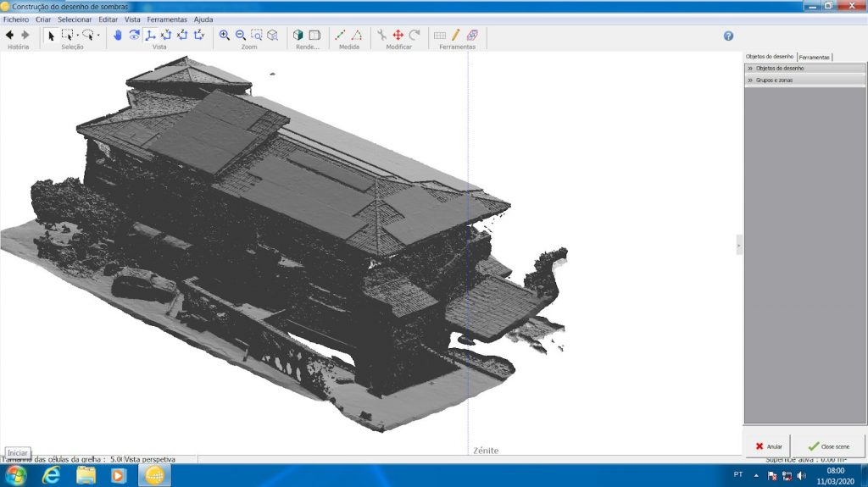Click the orbit view eye icon
This screenshot has width=868, height=487.
click(x=134, y=36)
